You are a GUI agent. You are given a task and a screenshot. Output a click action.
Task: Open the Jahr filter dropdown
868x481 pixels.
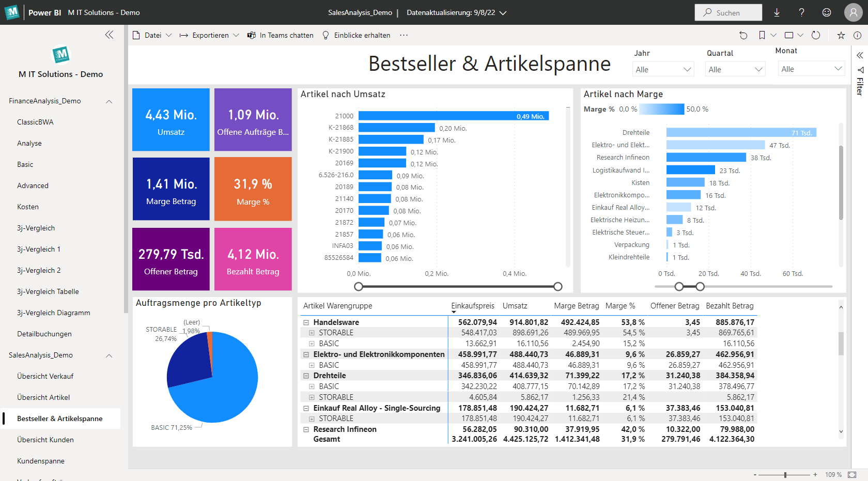tap(663, 69)
